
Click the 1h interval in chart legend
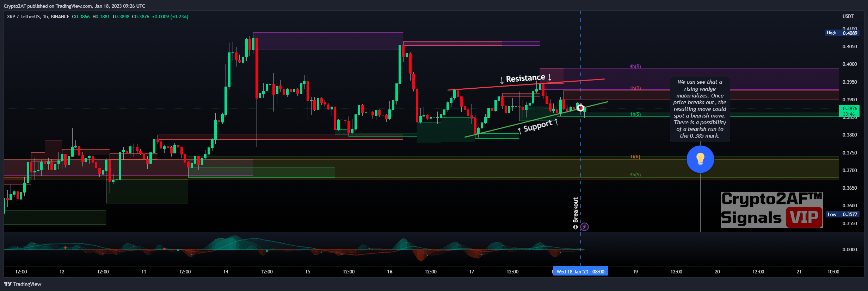coord(45,17)
